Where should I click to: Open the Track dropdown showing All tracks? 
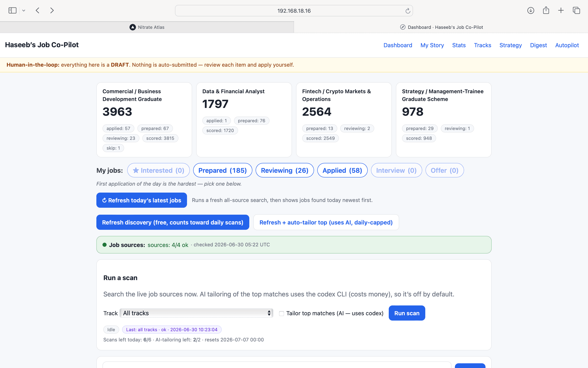click(196, 313)
